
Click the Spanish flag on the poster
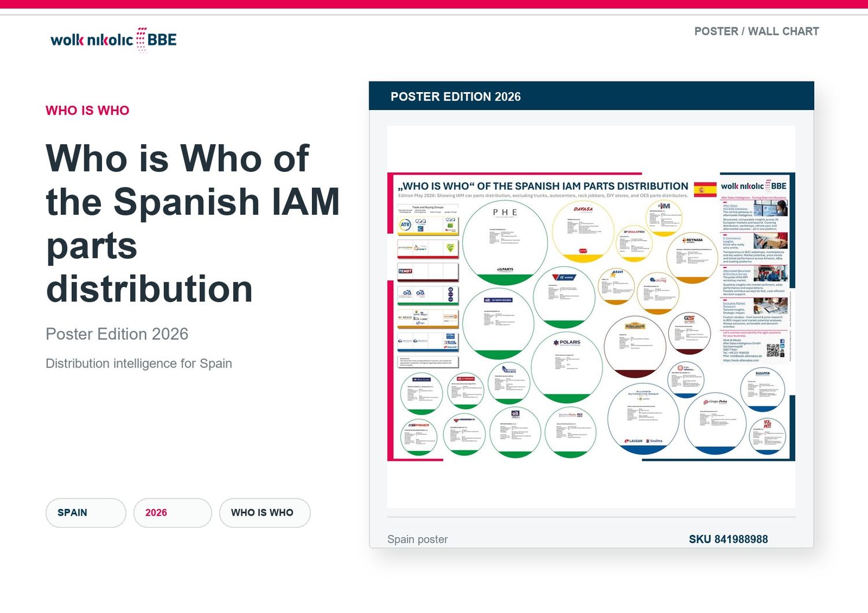coord(705,189)
